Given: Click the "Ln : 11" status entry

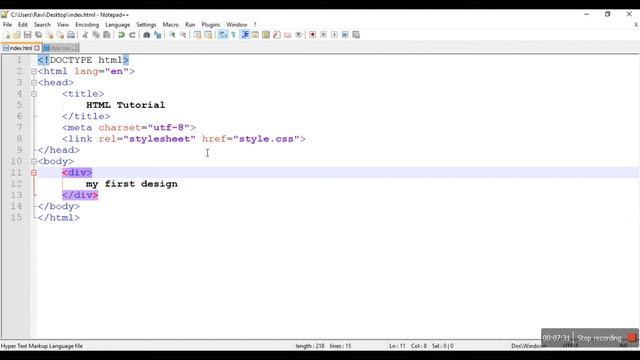Looking at the screenshot, I should pyautogui.click(x=397, y=346).
